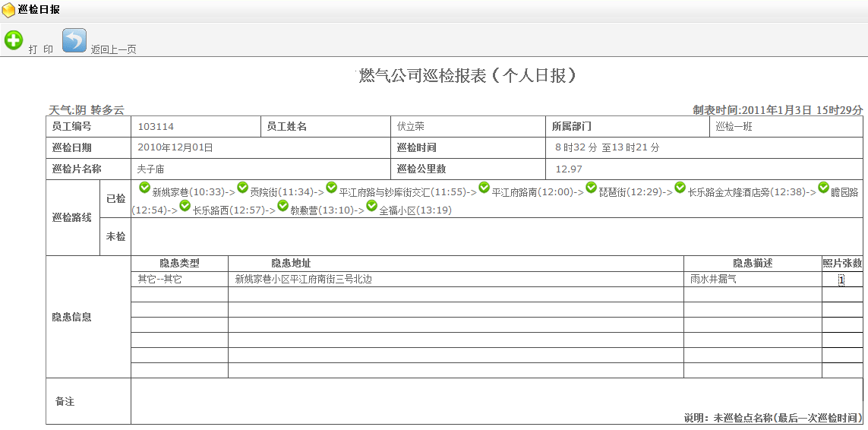Click the 巡检日报 window title text
Image resolution: width=868 pixels, height=430 pixels.
tap(39, 9)
